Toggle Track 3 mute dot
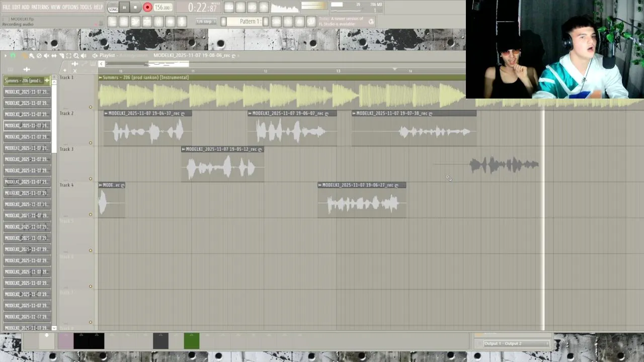This screenshot has width=644, height=362. (x=91, y=178)
